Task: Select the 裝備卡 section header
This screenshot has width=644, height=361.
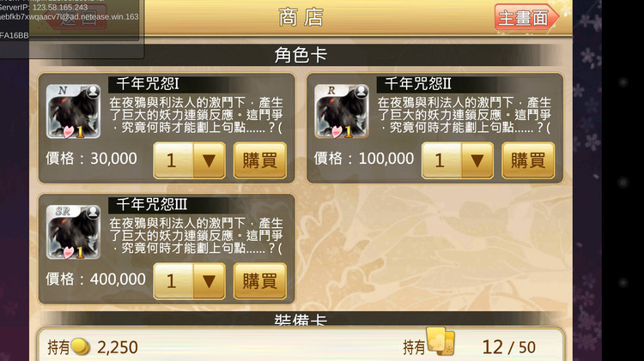Action: point(301,319)
